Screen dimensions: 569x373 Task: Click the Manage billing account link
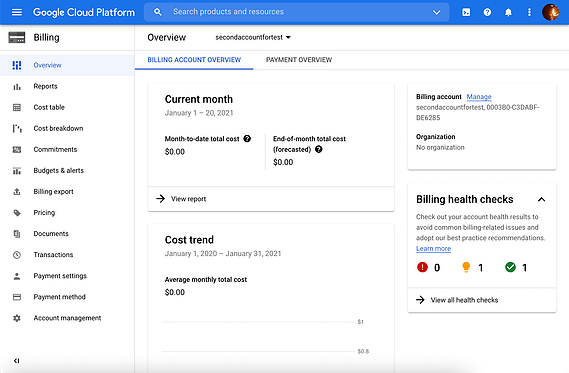479,97
